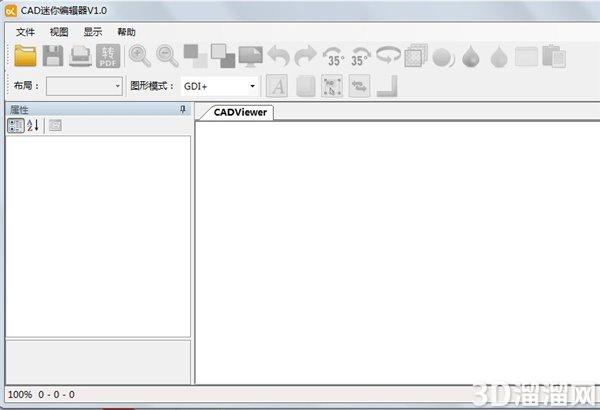Click the circular orbit rotate icon
The height and width of the screenshot is (410, 600).
pyautogui.click(x=388, y=54)
